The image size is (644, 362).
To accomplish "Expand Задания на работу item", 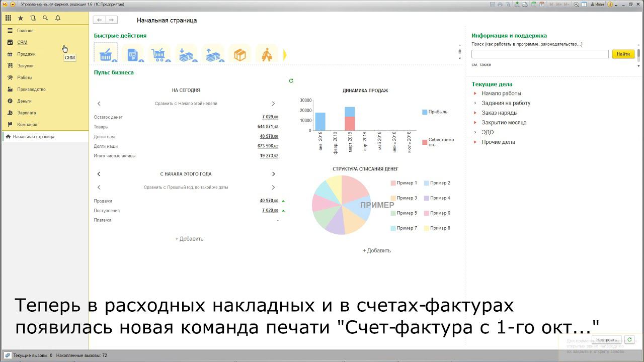I will point(474,103).
